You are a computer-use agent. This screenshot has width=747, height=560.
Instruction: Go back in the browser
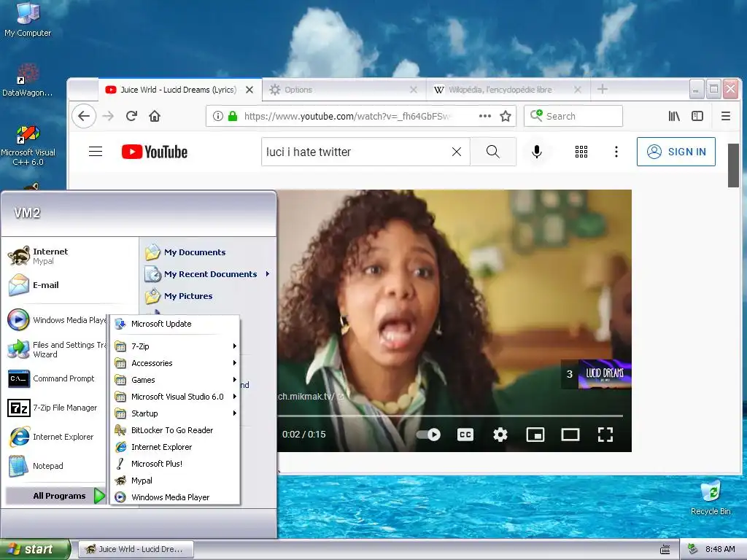84,116
